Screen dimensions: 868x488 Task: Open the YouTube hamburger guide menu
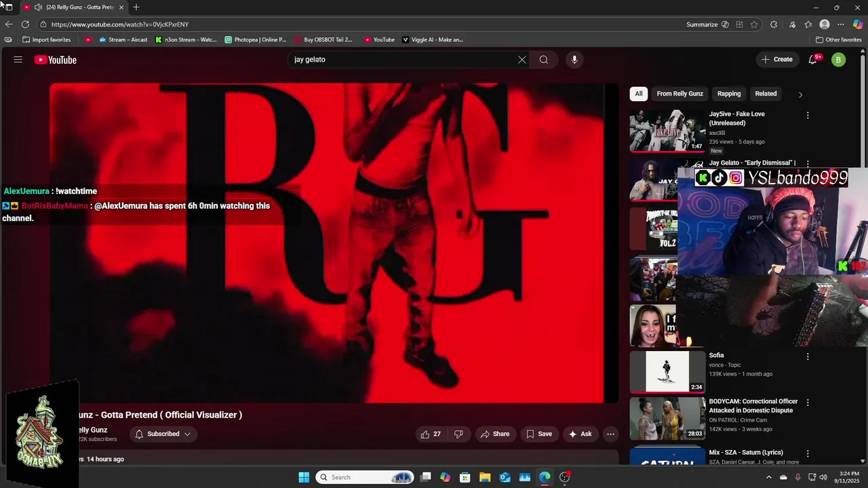pyautogui.click(x=18, y=60)
